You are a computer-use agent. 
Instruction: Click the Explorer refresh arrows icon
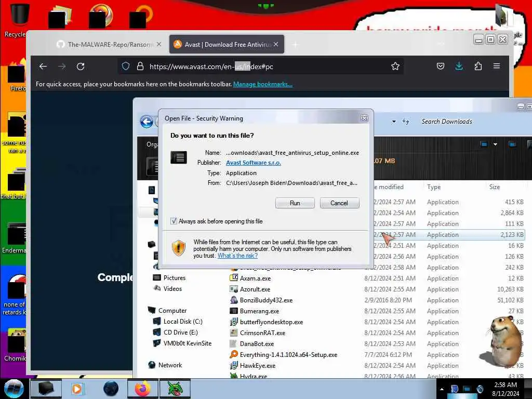[x=406, y=122]
